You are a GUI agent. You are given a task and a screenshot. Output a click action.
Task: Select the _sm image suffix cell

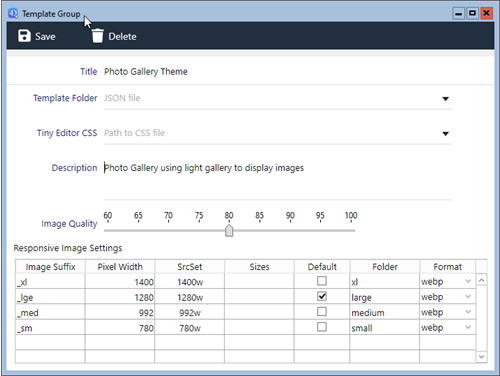50,328
